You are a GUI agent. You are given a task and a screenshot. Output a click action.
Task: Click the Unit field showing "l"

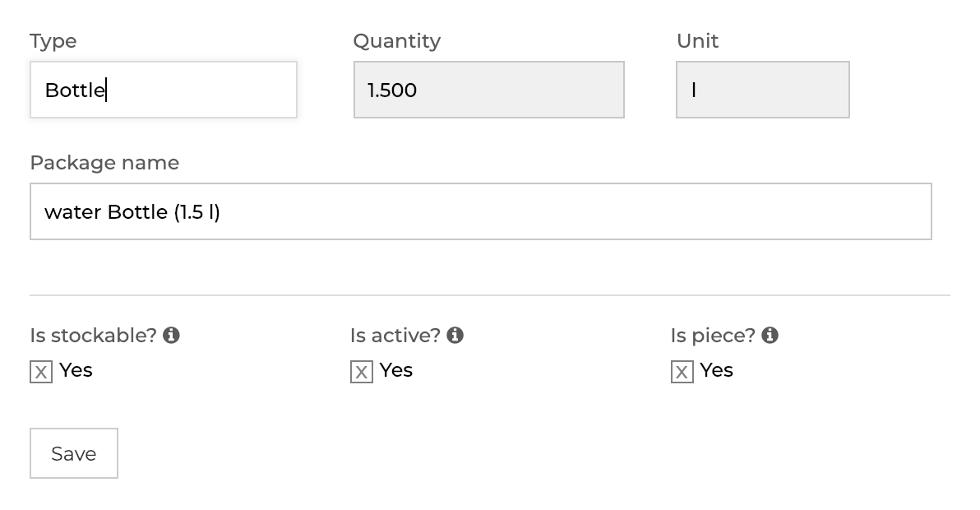pos(762,90)
